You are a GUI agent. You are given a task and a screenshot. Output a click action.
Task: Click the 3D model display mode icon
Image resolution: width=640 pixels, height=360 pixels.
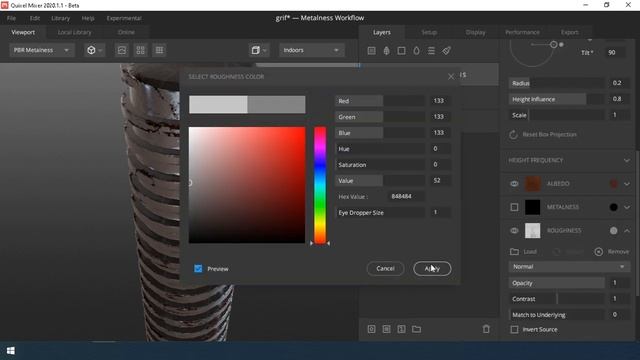point(91,50)
